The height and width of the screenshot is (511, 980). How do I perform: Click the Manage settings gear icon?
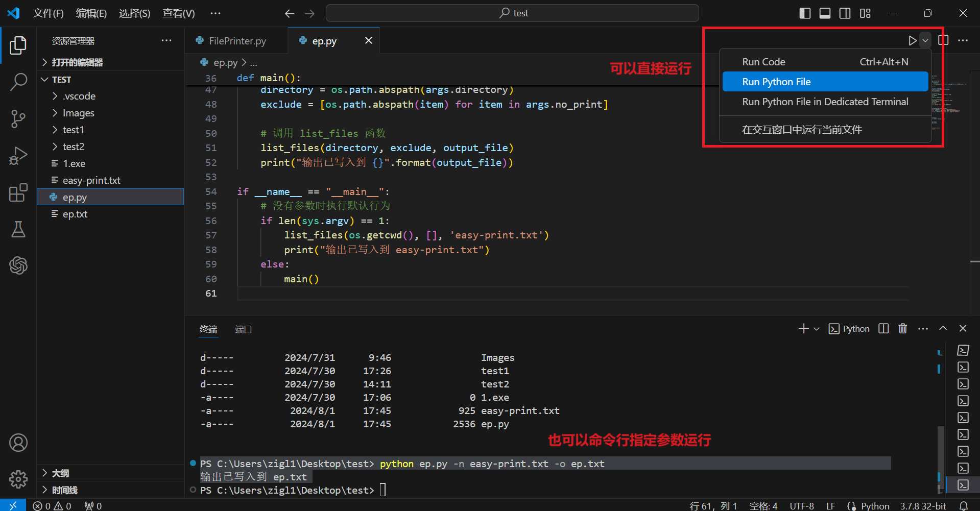coord(18,479)
